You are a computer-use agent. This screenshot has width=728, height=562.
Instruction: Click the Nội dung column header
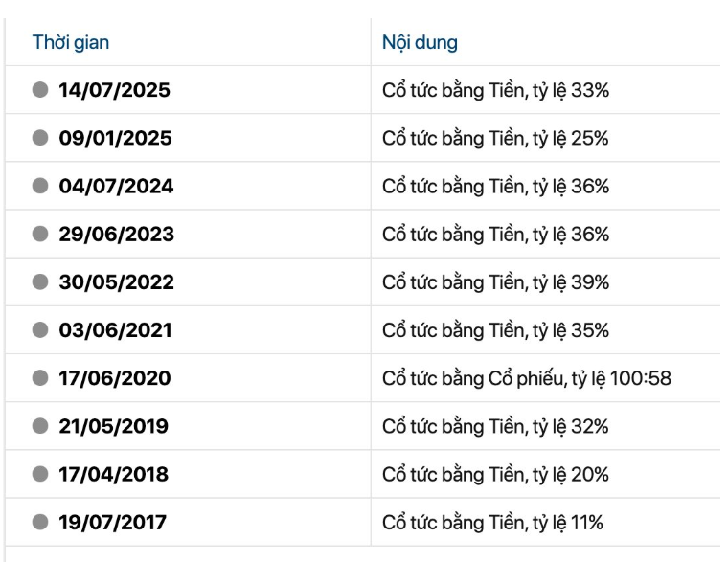click(x=420, y=42)
